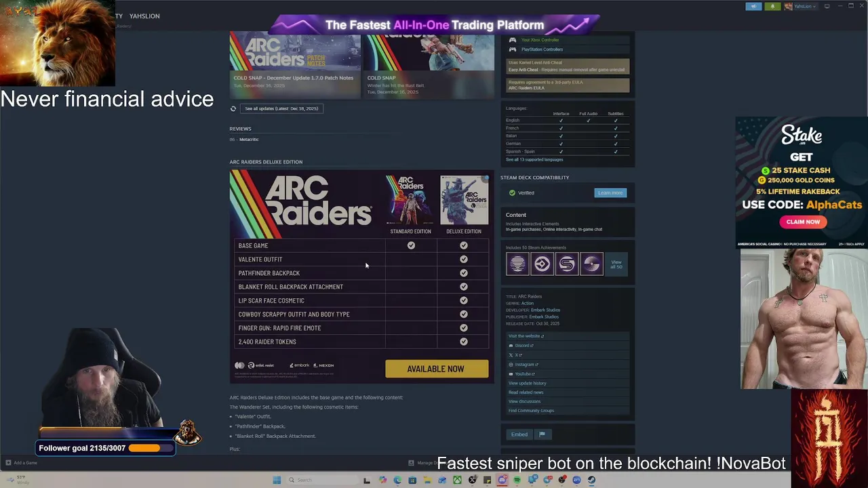Open Spotify from the taskbar

point(517,480)
